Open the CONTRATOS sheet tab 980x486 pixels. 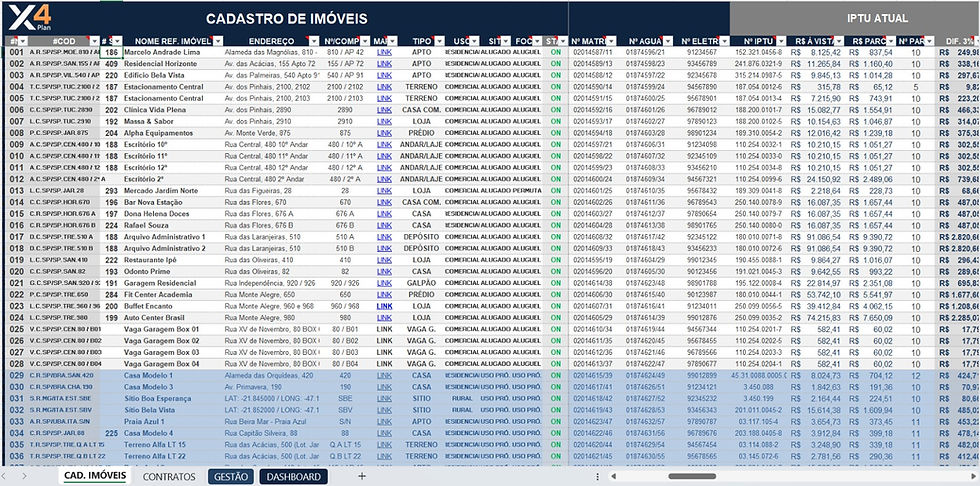click(169, 477)
